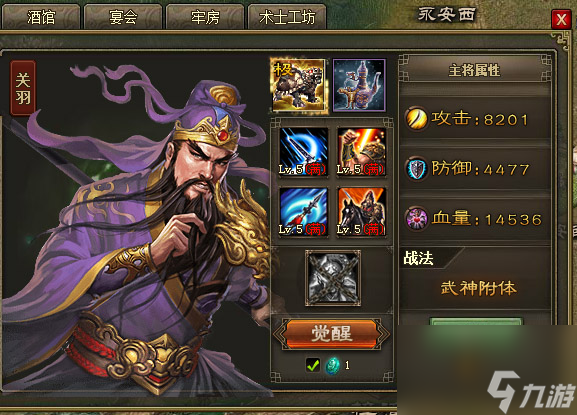This screenshot has width=577, height=415.
Task: Switch to the 宴会 tab
Action: 123,17
